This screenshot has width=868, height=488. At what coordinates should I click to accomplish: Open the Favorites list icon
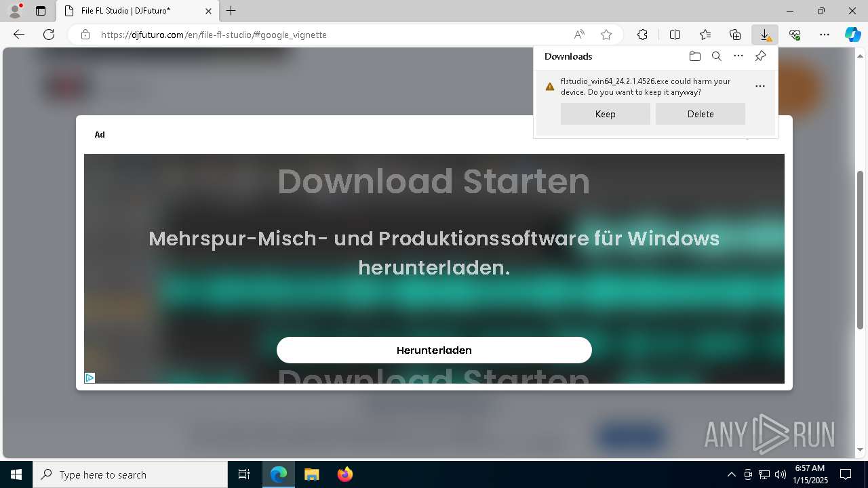click(705, 35)
